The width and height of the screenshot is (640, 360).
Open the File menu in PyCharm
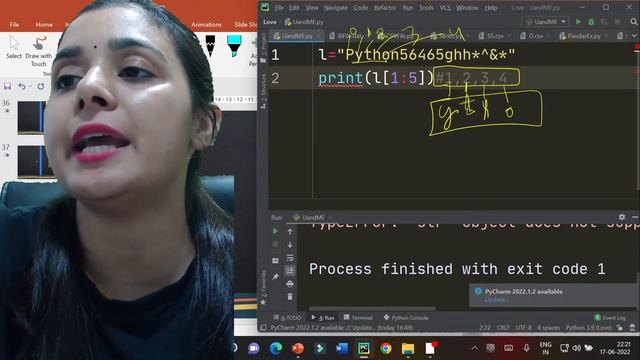pyautogui.click(x=279, y=8)
